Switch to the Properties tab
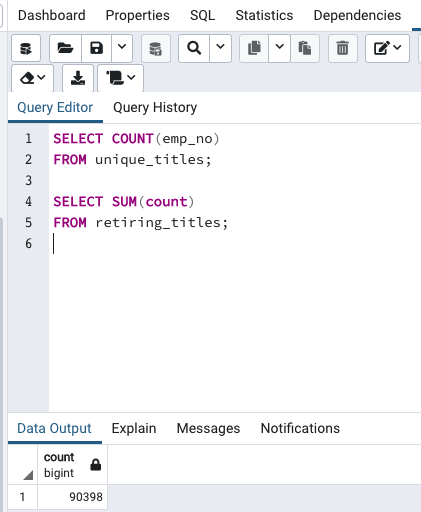Image resolution: width=421 pixels, height=512 pixels. tap(137, 15)
